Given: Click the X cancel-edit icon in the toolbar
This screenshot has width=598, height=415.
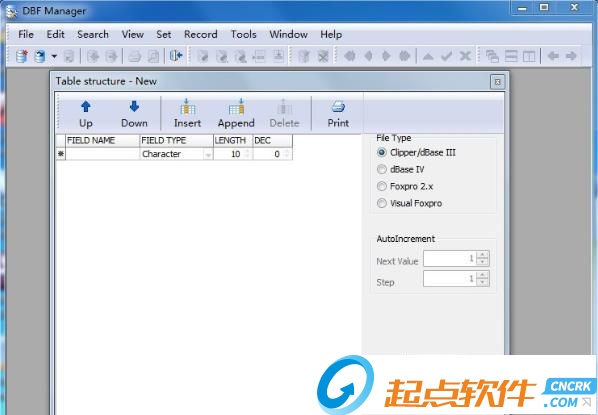Looking at the screenshot, I should (x=465, y=56).
